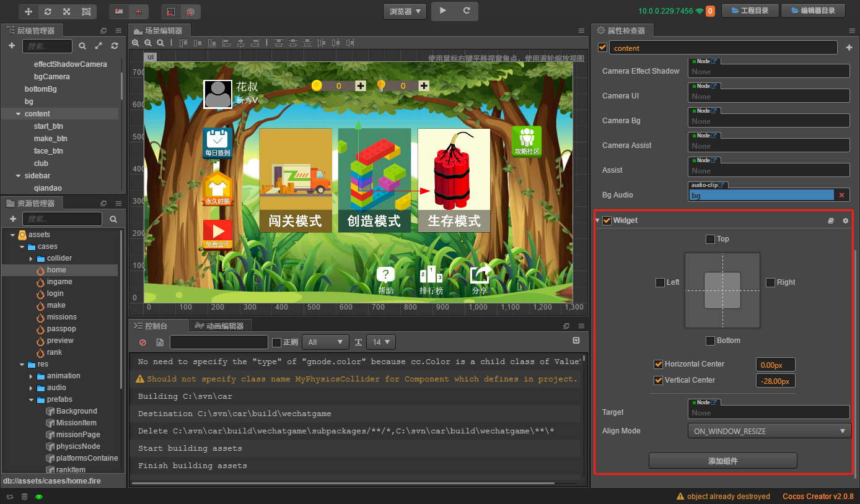Open the console log level All dropdown

[x=325, y=342]
